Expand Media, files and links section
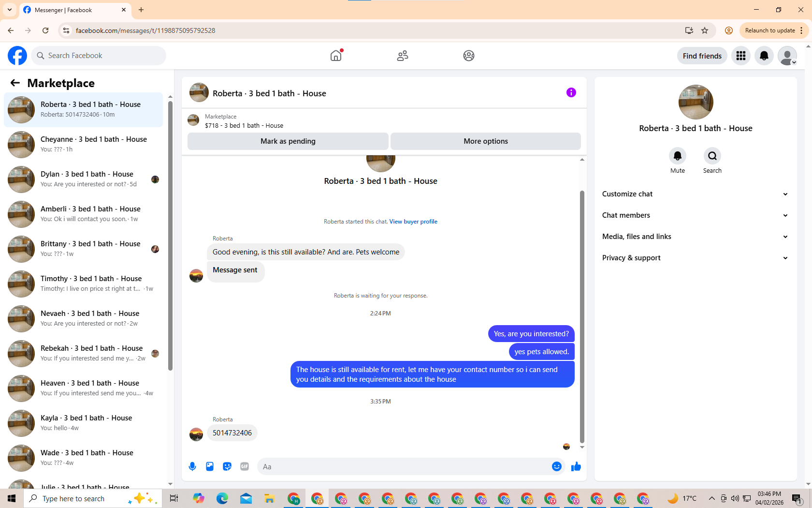Image resolution: width=812 pixels, height=508 pixels. [696, 237]
